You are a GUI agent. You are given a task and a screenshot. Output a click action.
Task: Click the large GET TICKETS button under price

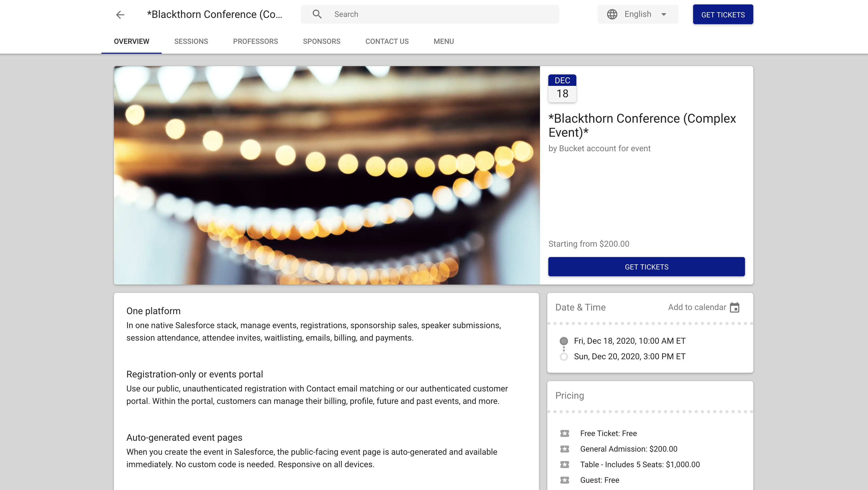tap(646, 267)
